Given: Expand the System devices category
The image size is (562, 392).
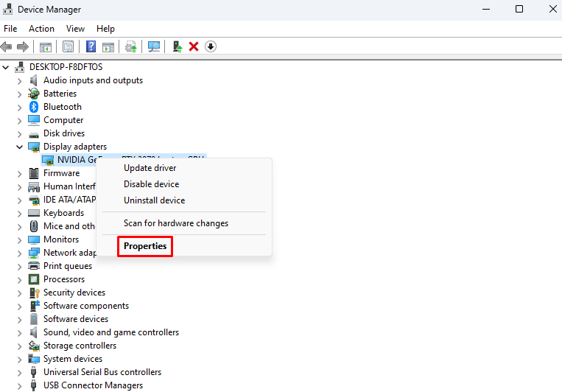Looking at the screenshot, I should coord(19,360).
